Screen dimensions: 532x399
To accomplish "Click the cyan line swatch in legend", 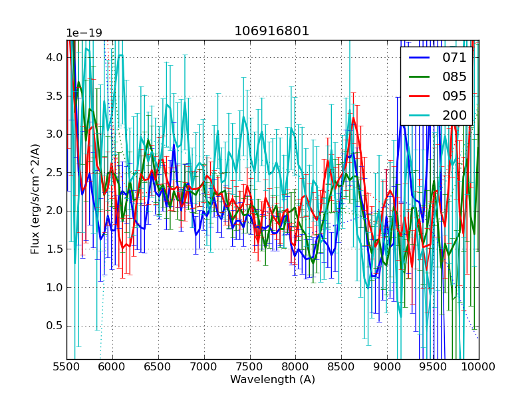I will 420,116.
